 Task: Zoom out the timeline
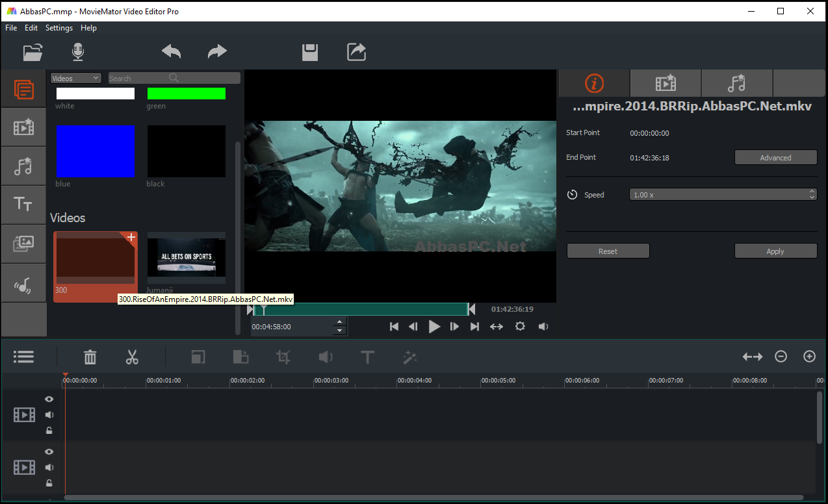[x=781, y=357]
